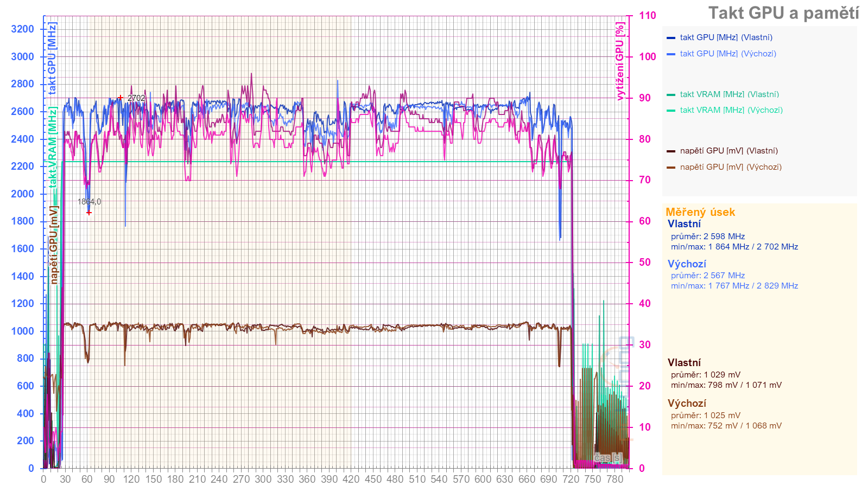Select legend entry 'takt VRAM [MHz] (Vlastní)'

point(729,94)
